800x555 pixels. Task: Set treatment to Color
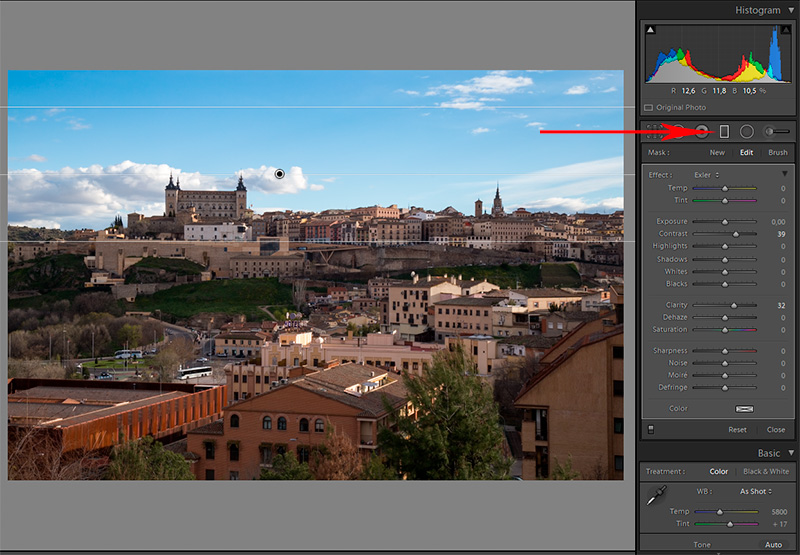[718, 471]
